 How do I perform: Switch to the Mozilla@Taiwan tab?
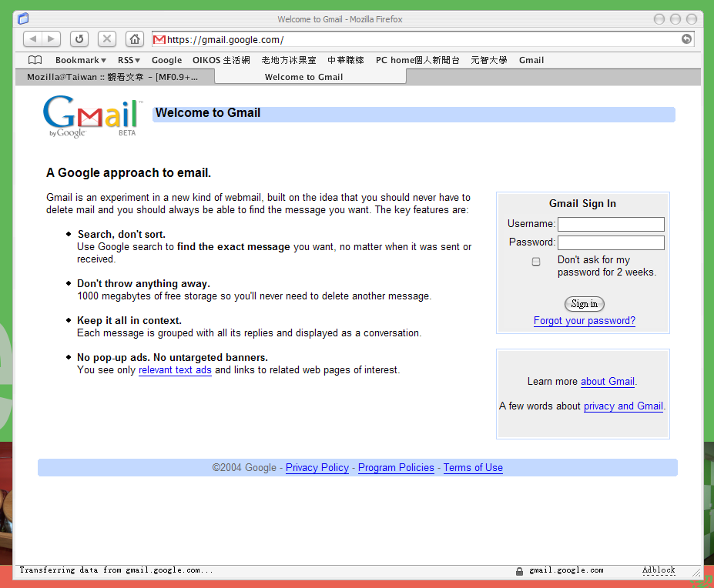pos(112,77)
